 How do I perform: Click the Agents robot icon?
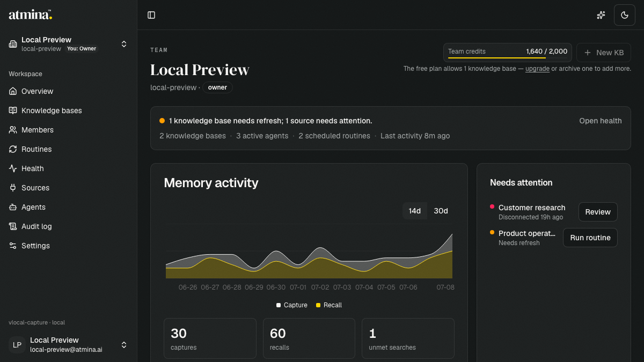tap(13, 207)
